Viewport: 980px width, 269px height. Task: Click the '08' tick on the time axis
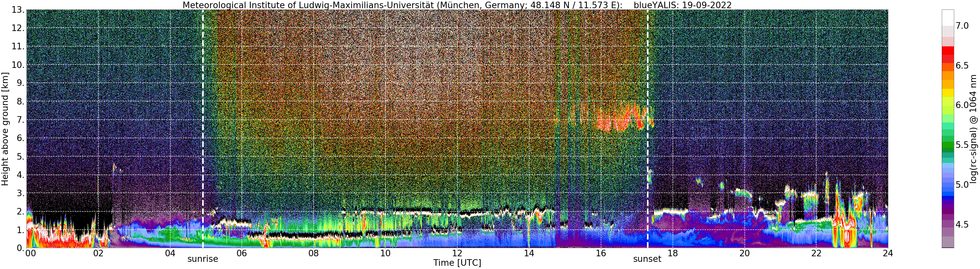point(313,253)
